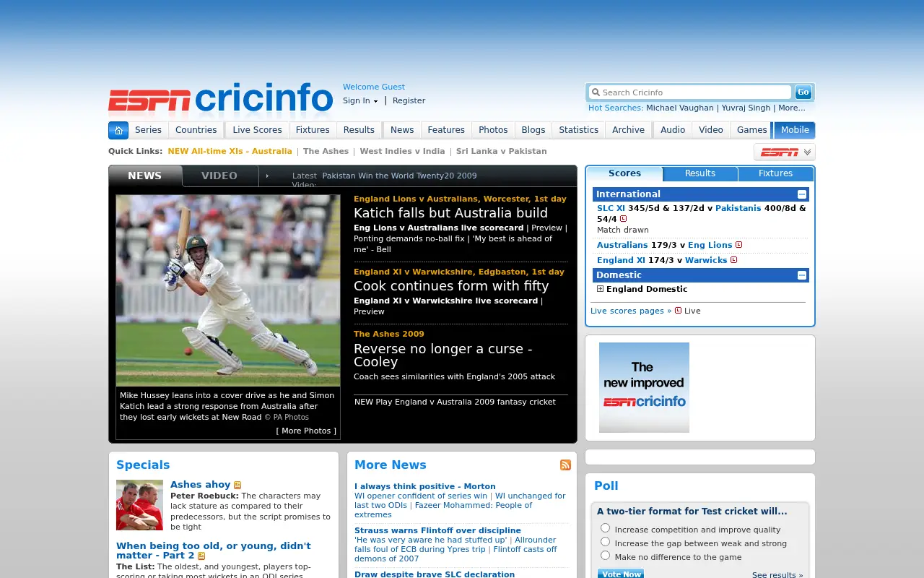The width and height of the screenshot is (924, 578).
Task: Submit poll with Vote Now button
Action: coord(621,574)
